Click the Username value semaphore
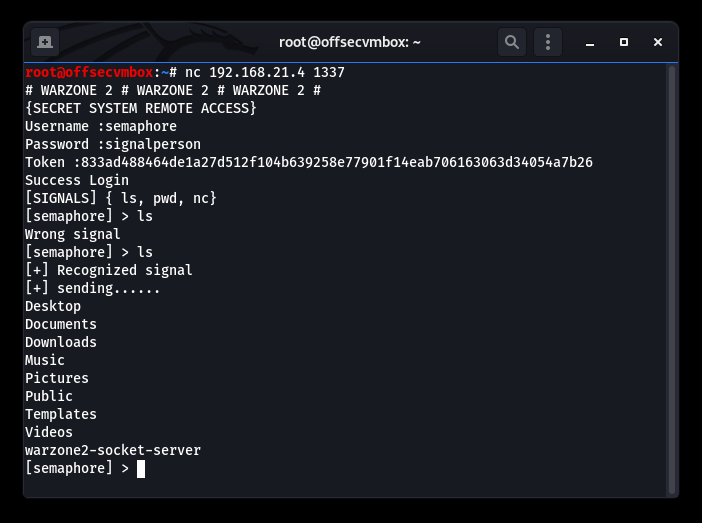 click(x=141, y=127)
